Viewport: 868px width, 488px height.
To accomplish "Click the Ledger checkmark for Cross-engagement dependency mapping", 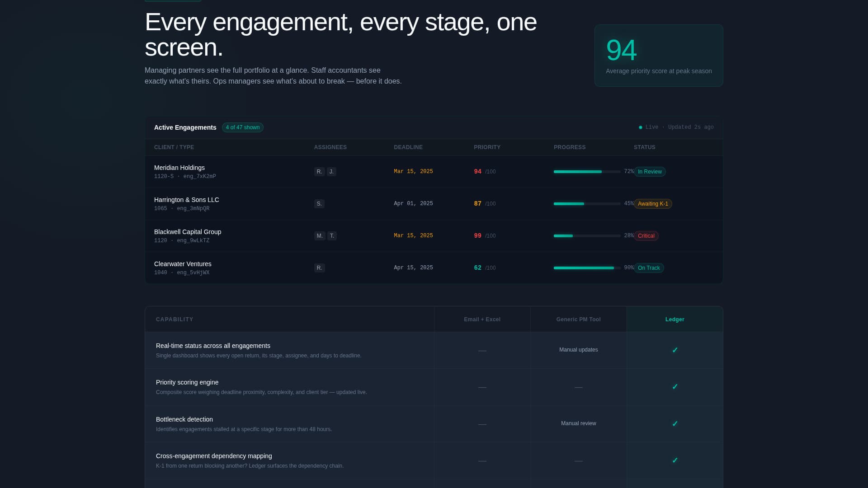I will tap(675, 460).
